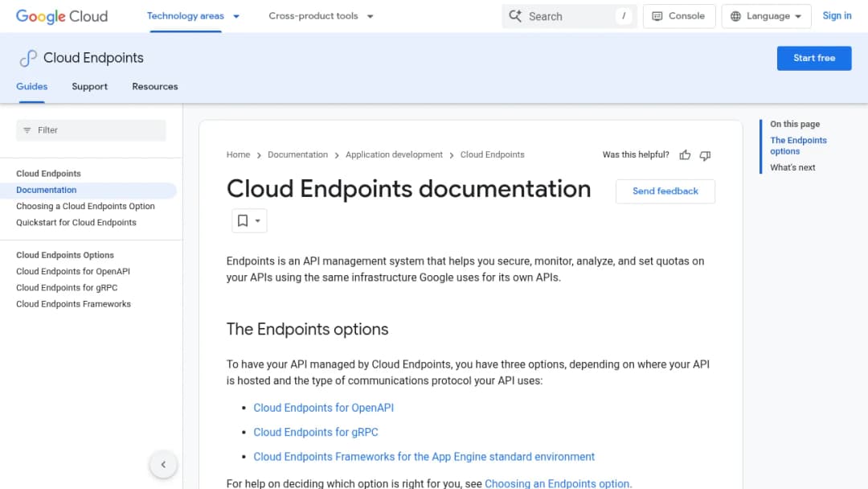Click the Cloud Endpoints product title
Viewport: 868px width, 489px height.
click(93, 58)
